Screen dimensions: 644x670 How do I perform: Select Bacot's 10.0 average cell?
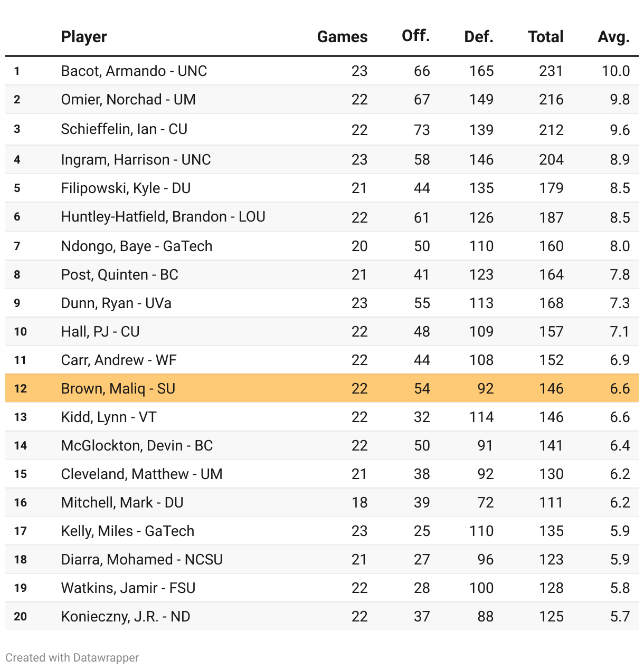tap(615, 71)
